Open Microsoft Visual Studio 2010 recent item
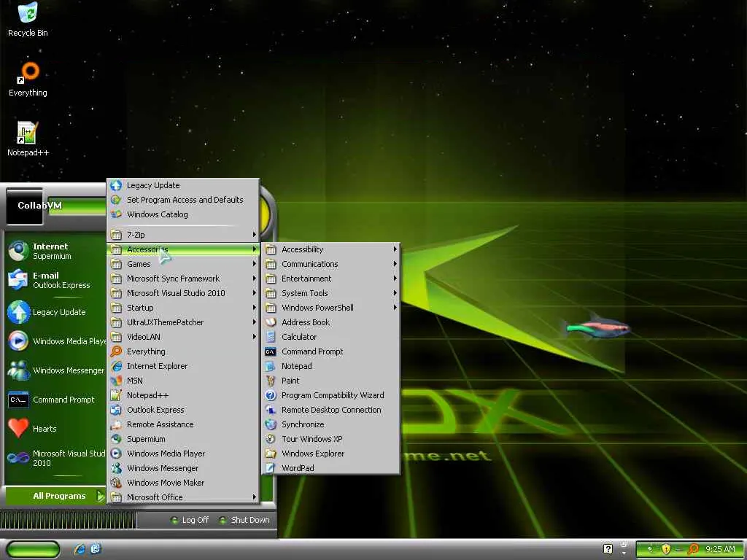Image resolution: width=747 pixels, height=560 pixels. [55, 458]
